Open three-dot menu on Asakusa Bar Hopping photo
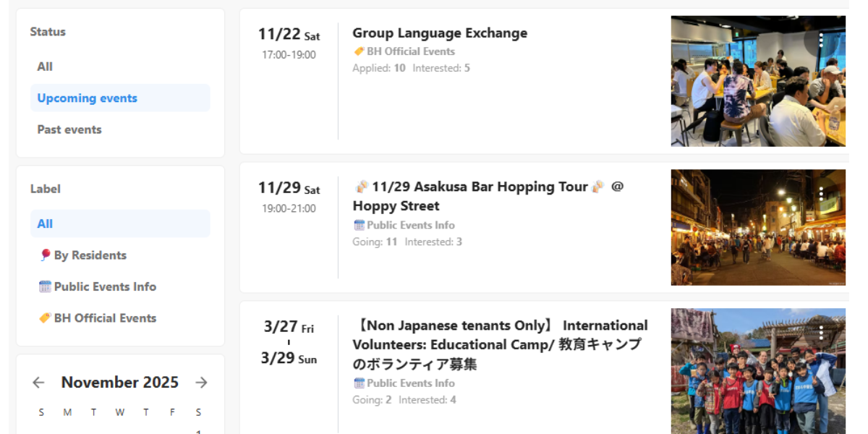868x434 pixels. (x=821, y=194)
